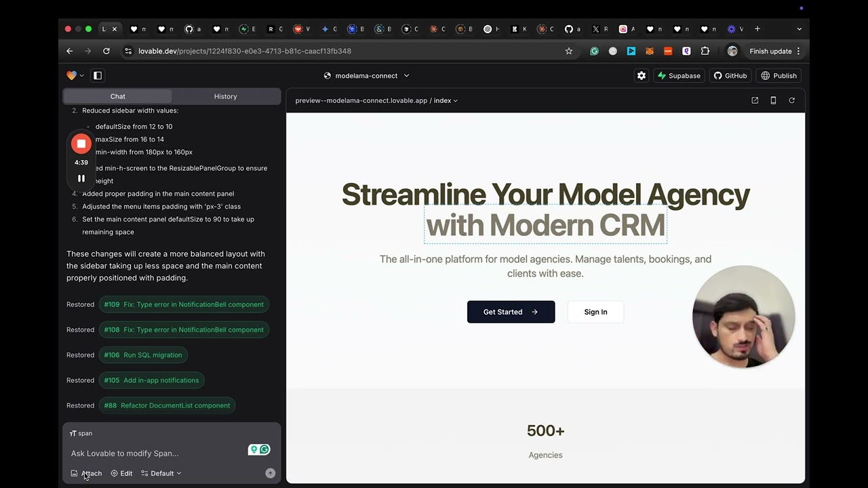Click the Edit target button
Screen dimensions: 868x488
pyautogui.click(x=122, y=473)
